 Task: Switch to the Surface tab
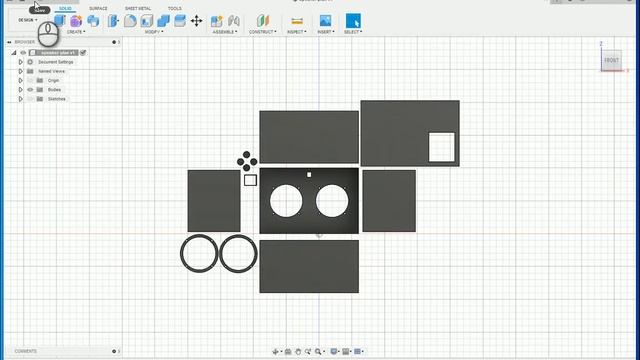click(x=98, y=8)
